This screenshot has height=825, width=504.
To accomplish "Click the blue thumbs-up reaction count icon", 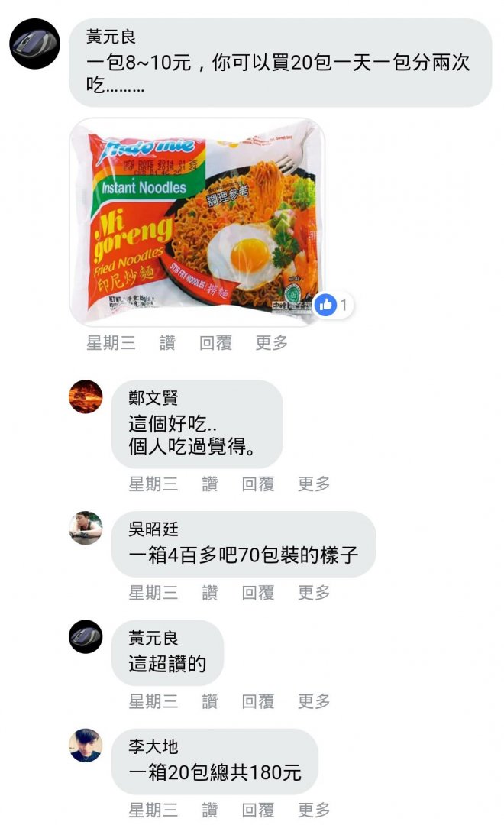I will tap(325, 305).
